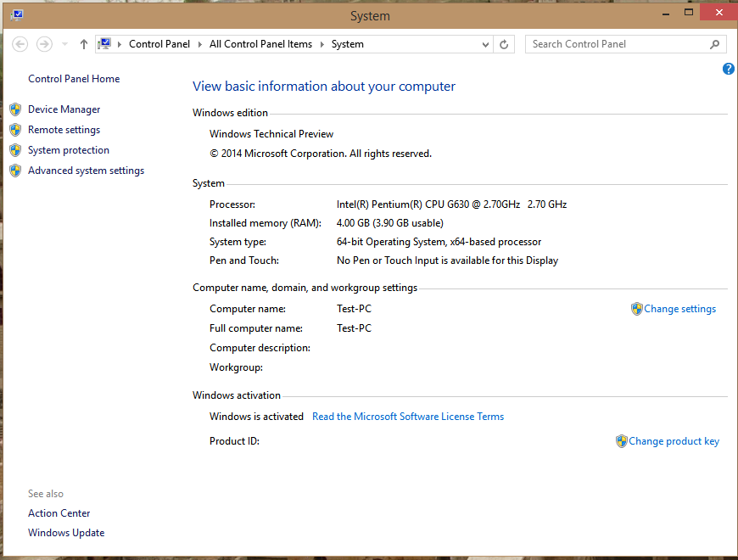Screen dimensions: 738x560
Task: Open Advanced system settings
Action: click(87, 171)
